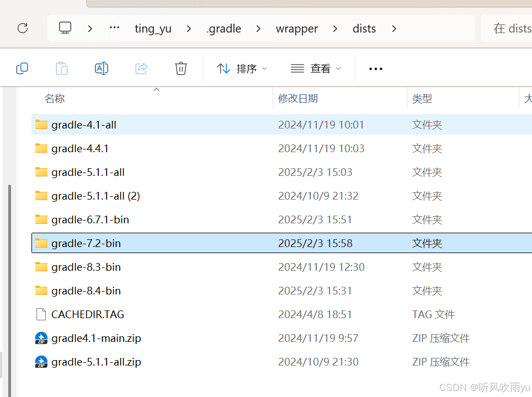Go to wrapper breadcrumb folder
Screen dimensions: 532x397
click(297, 29)
